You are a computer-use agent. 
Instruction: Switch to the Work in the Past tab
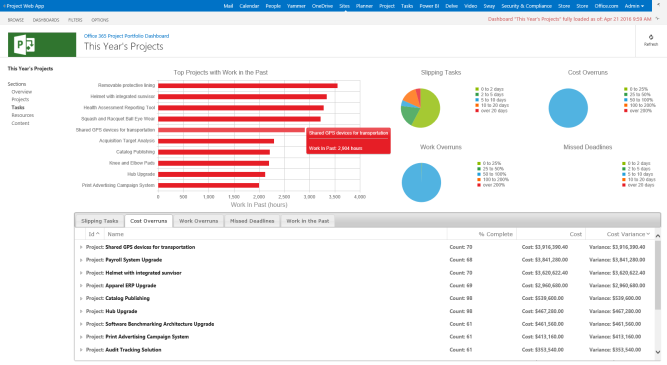pyautogui.click(x=308, y=221)
